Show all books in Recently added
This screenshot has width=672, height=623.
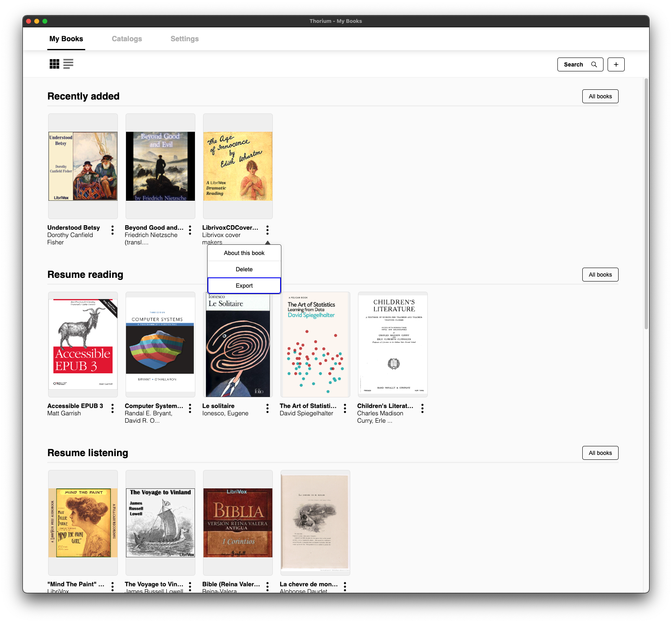tap(600, 96)
